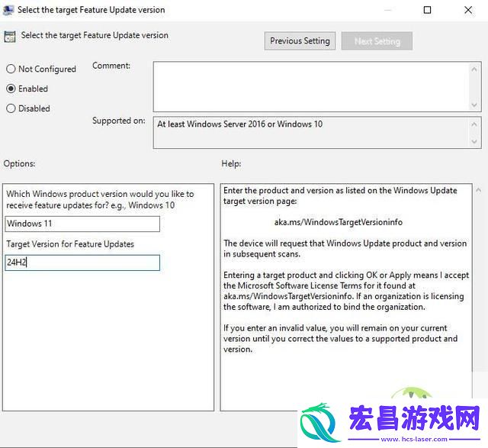Click Supported on box scroll up arrow

coord(474,124)
